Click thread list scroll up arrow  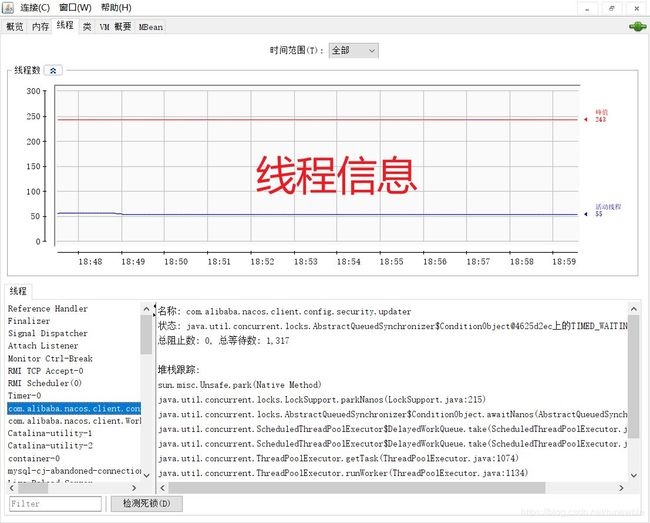click(x=146, y=309)
